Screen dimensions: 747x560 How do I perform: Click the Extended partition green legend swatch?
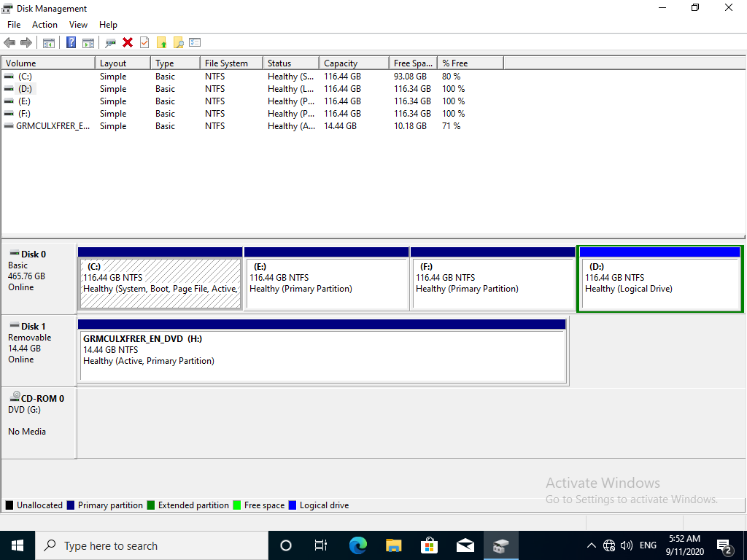151,505
